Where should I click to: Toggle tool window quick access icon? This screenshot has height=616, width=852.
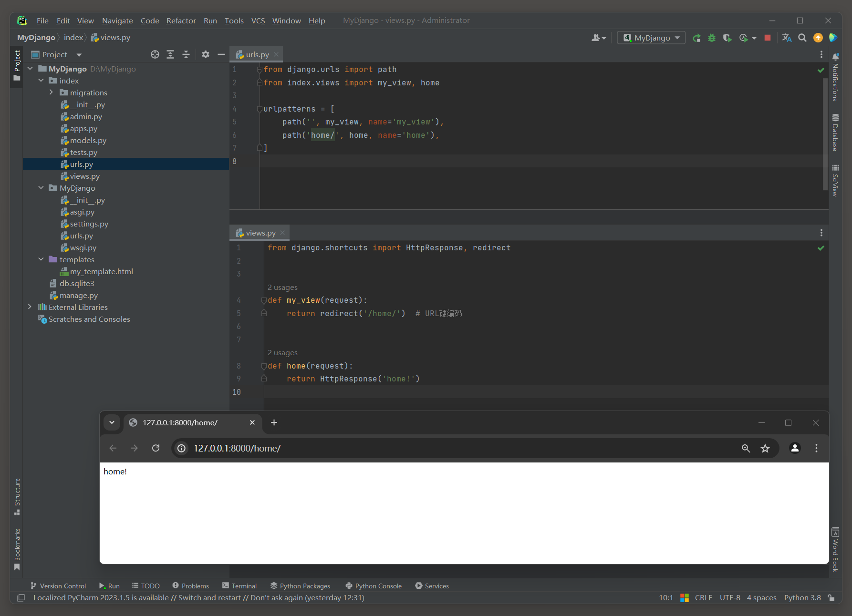click(x=21, y=598)
